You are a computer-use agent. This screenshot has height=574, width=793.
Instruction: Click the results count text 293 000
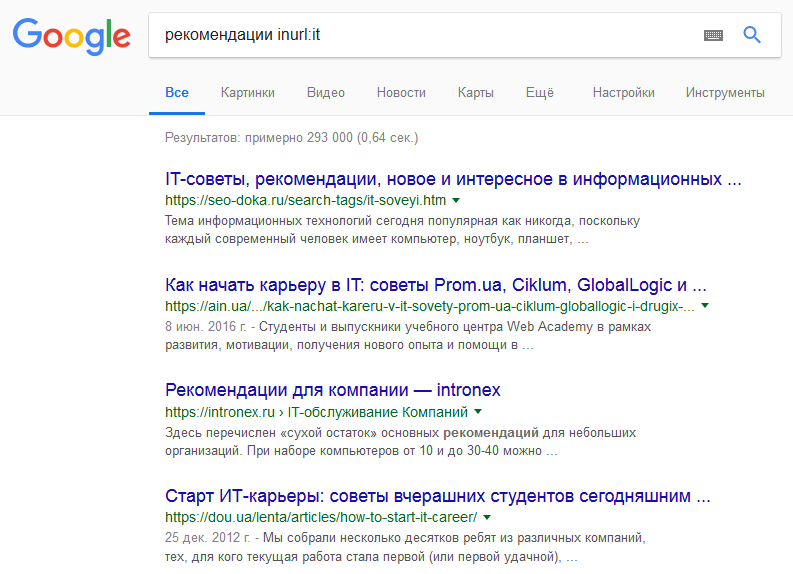pyautogui.click(x=291, y=138)
